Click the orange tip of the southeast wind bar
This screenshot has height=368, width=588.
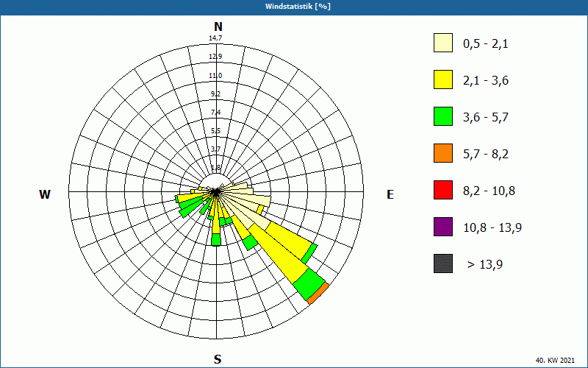(x=318, y=293)
